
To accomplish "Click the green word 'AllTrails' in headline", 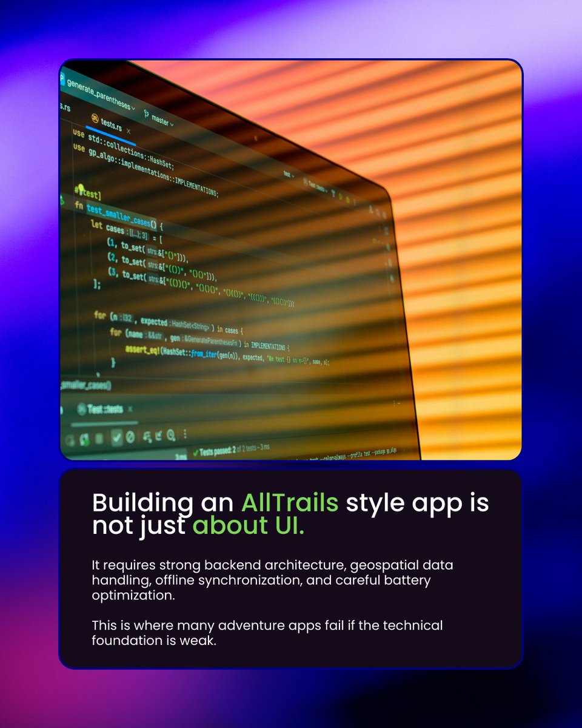I will (x=290, y=503).
